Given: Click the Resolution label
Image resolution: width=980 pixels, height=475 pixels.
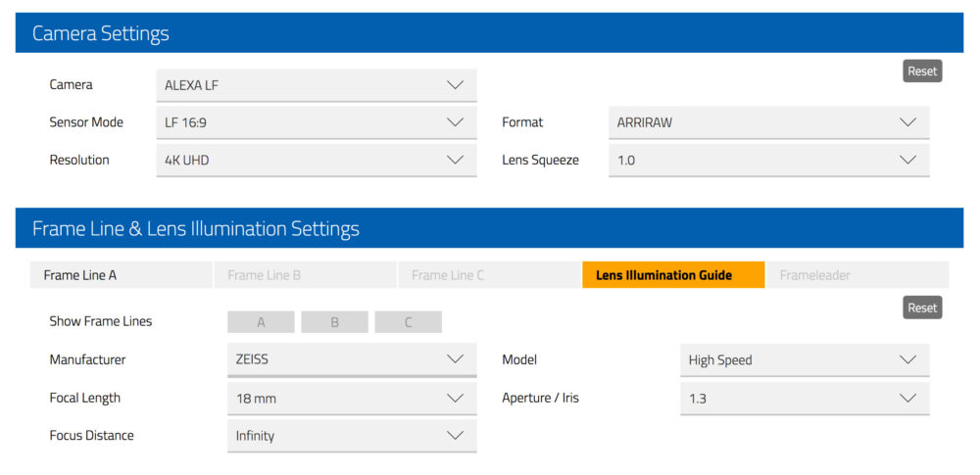Looking at the screenshot, I should click(x=79, y=160).
